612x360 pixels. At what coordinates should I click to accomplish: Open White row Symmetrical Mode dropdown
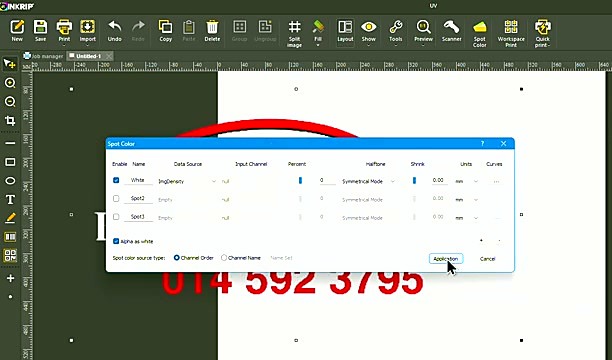point(393,181)
